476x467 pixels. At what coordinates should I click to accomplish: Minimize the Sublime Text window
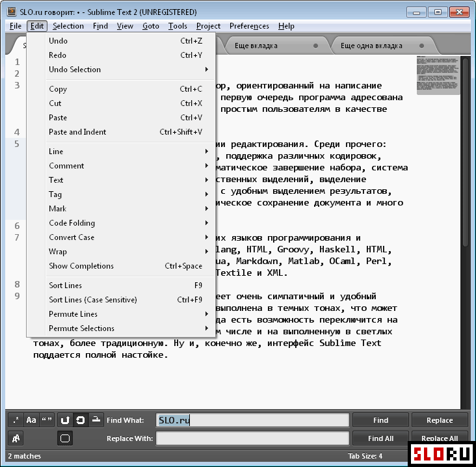point(416,12)
